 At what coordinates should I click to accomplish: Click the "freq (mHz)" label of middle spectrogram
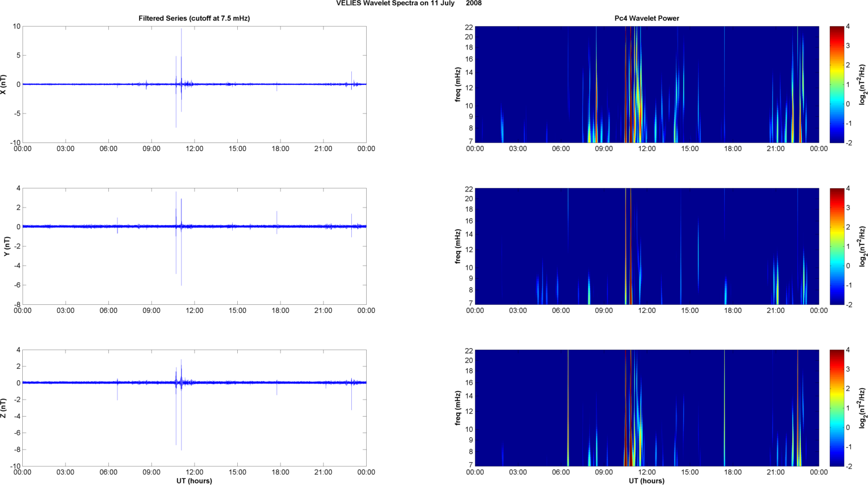coord(458,246)
